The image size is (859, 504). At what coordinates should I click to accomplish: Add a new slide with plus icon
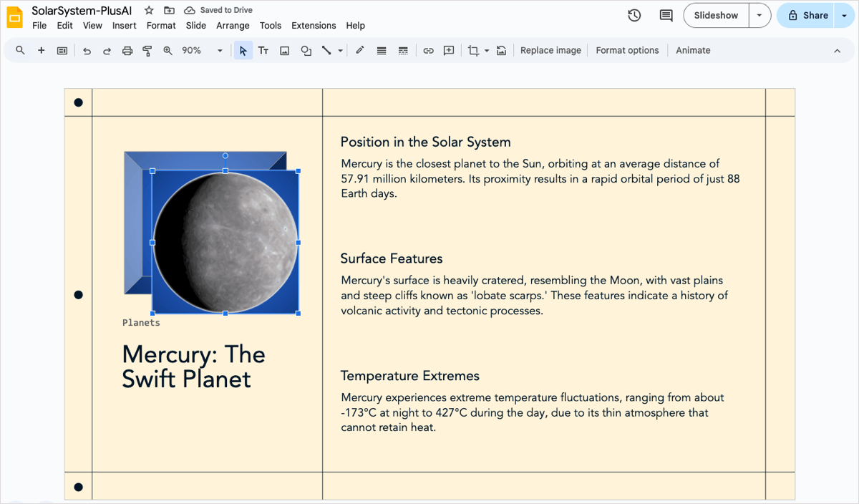tap(41, 50)
